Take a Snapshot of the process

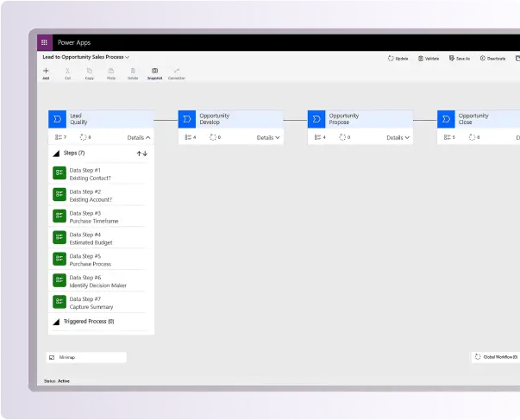click(154, 73)
